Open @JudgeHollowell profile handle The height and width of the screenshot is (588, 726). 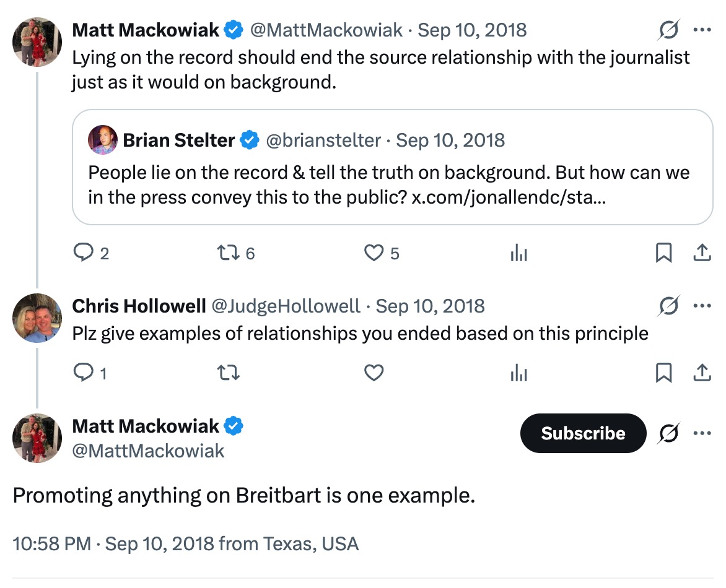click(x=286, y=306)
